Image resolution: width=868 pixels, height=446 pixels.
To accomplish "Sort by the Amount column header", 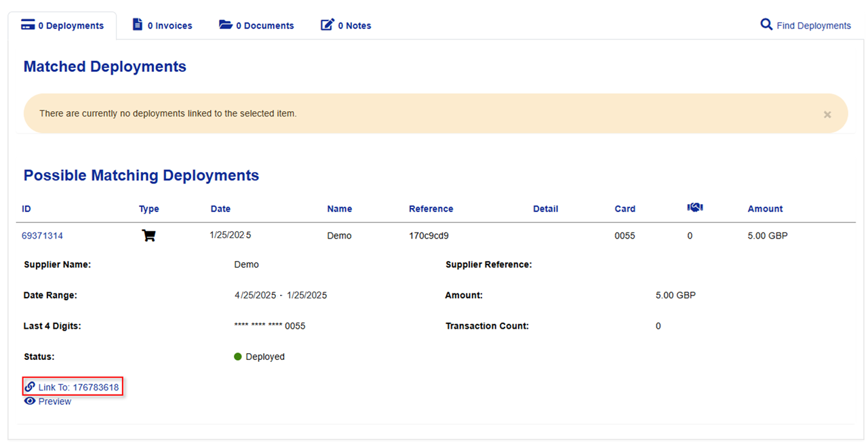I will point(765,209).
